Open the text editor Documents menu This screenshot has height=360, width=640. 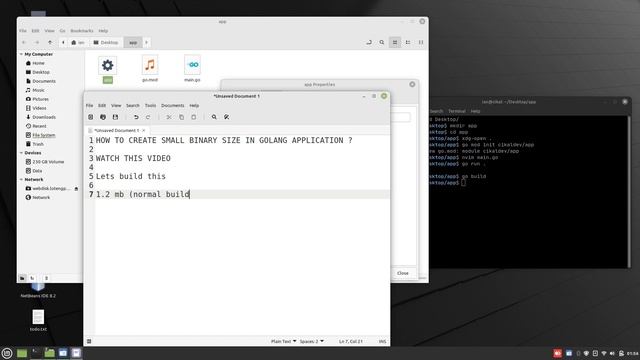pos(173,105)
